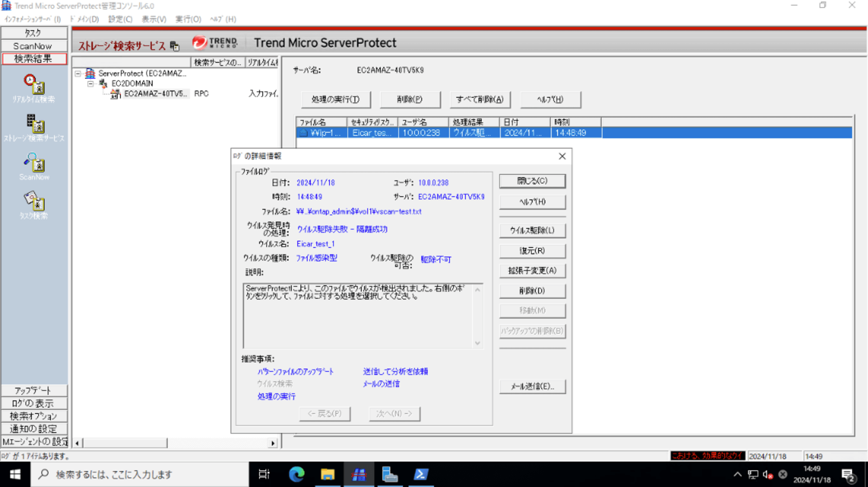868x487 pixels.
Task: Follow the パターンファイルのアップデート link
Action: [x=296, y=372]
